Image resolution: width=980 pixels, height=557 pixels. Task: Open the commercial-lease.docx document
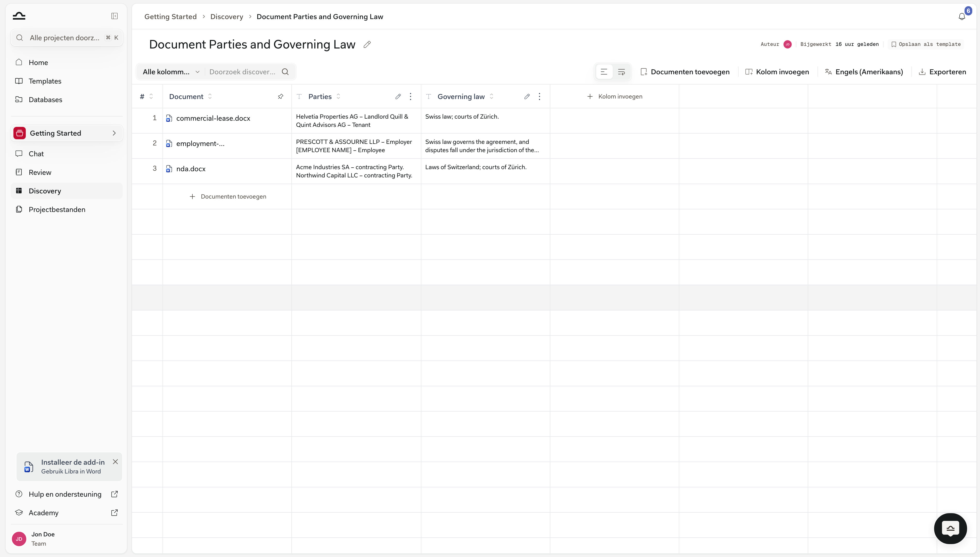pos(213,119)
